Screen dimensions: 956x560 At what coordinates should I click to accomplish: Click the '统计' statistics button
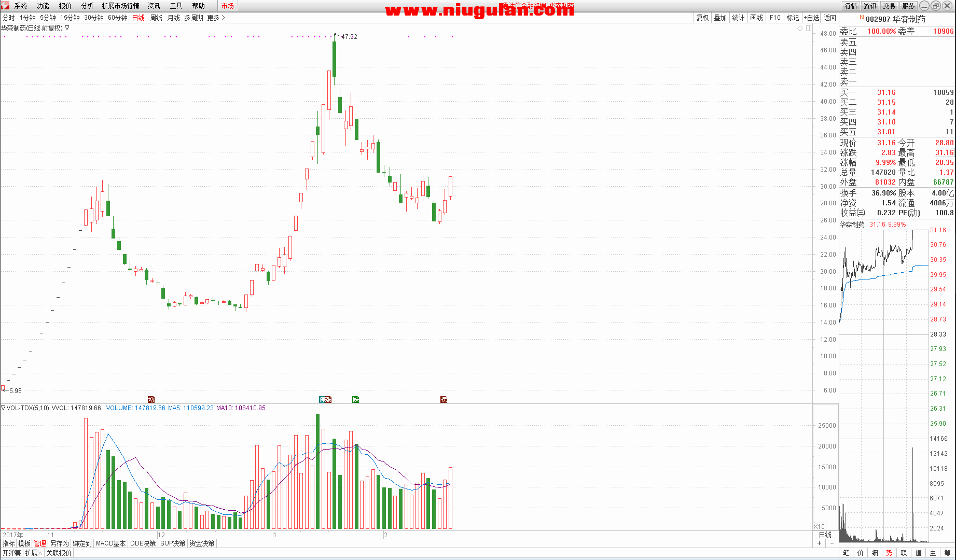738,18
